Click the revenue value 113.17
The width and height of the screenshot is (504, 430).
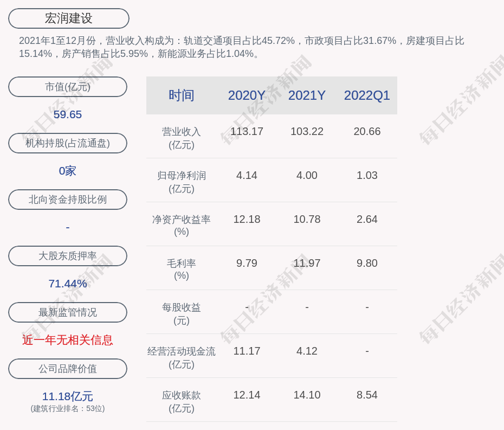point(247,131)
